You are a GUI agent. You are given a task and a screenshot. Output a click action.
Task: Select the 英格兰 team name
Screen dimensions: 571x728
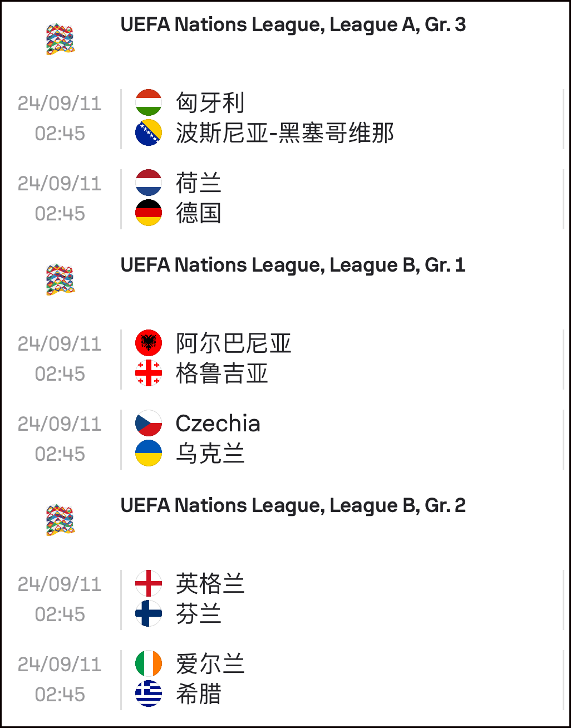pos(210,584)
